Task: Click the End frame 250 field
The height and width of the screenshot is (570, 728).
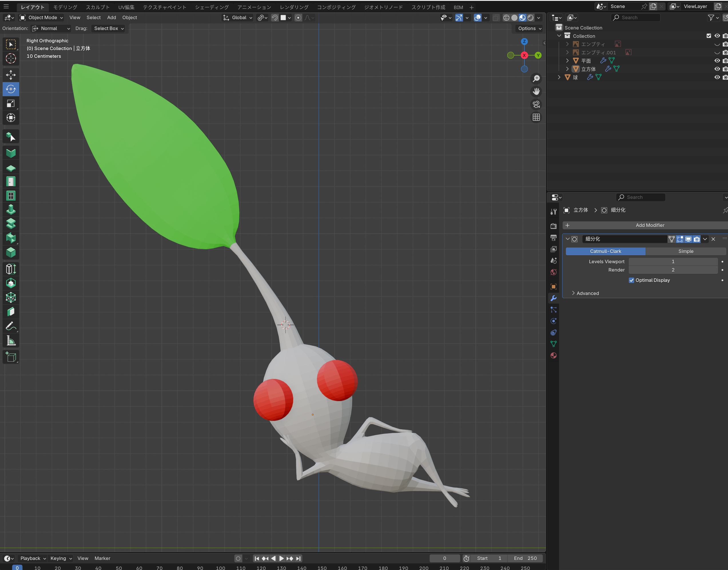Action: (x=525, y=558)
